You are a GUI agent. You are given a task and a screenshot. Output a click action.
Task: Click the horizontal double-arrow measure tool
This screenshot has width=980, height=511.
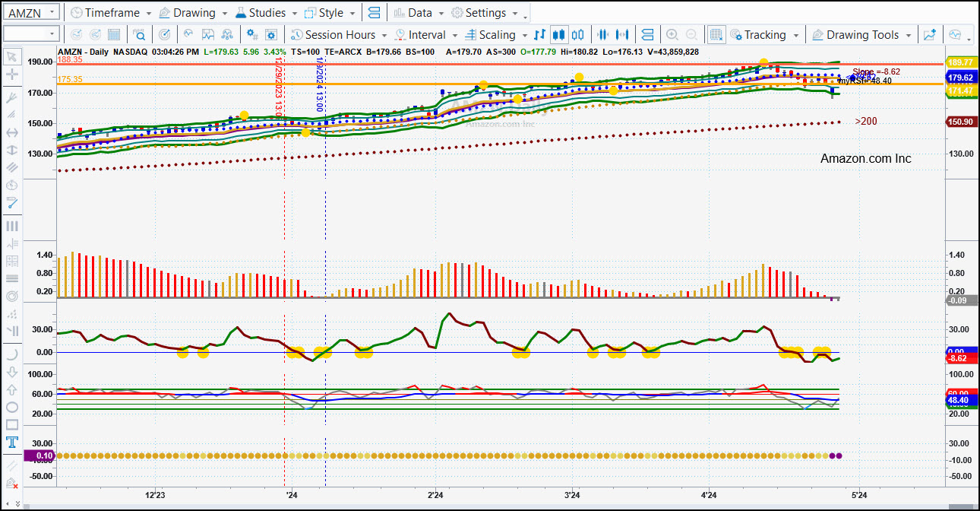tap(11, 132)
